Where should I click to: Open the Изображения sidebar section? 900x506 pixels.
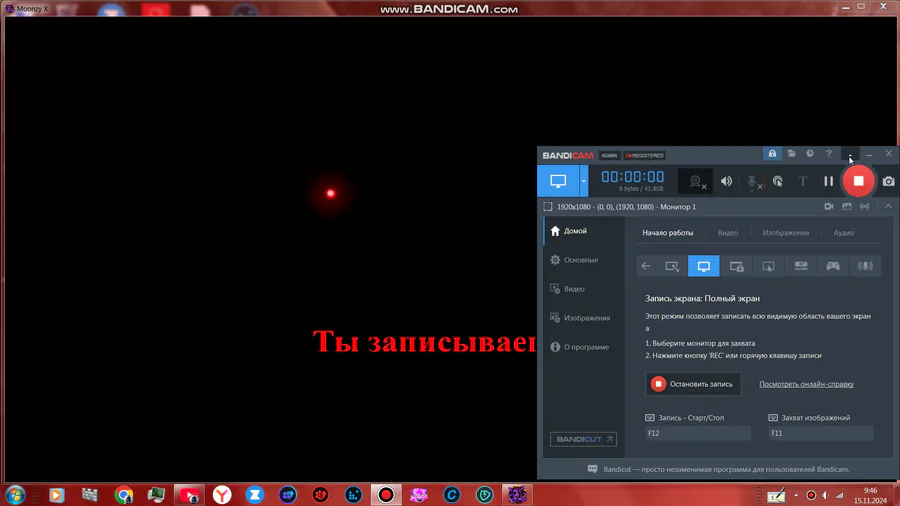pos(584,318)
